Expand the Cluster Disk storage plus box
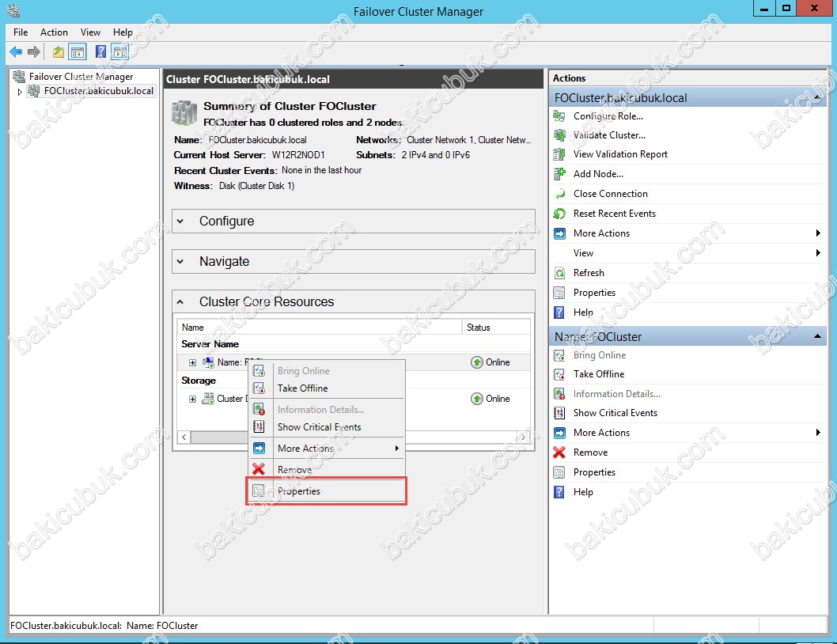The width and height of the screenshot is (837, 644). [192, 399]
